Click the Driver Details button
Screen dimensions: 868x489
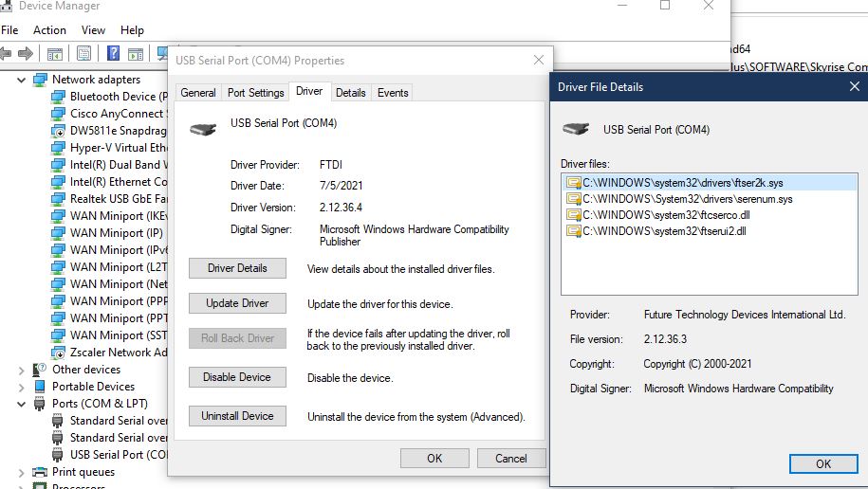(x=237, y=268)
